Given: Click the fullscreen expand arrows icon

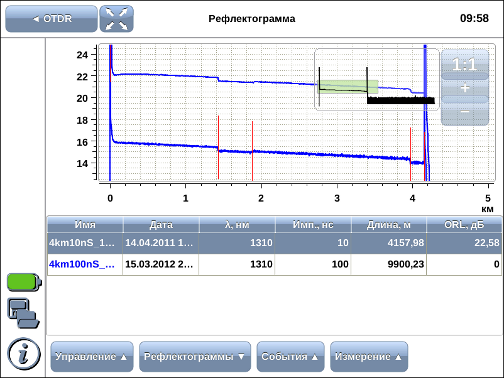Looking at the screenshot, I should [116, 19].
